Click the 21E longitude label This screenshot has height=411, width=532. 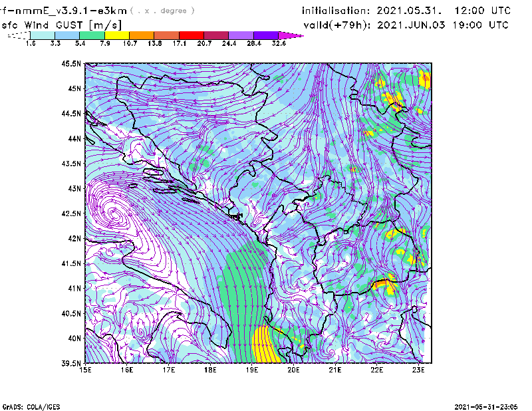point(335,370)
